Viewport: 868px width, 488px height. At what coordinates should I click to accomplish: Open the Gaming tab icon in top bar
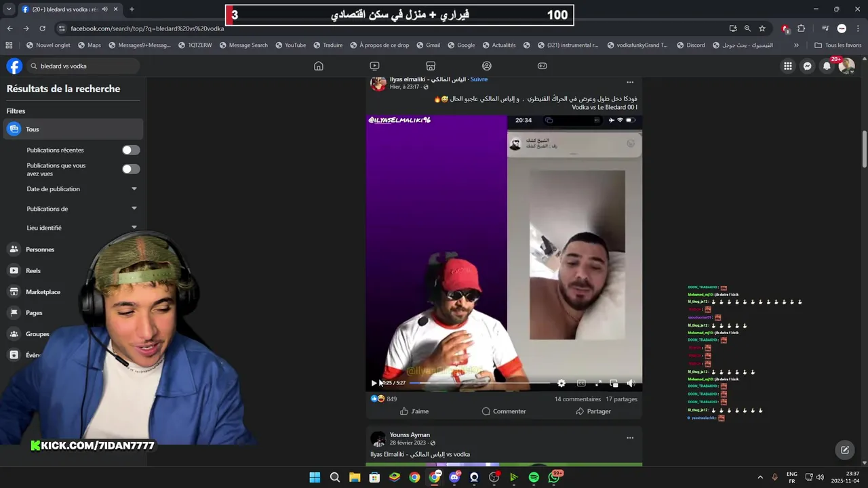542,66
